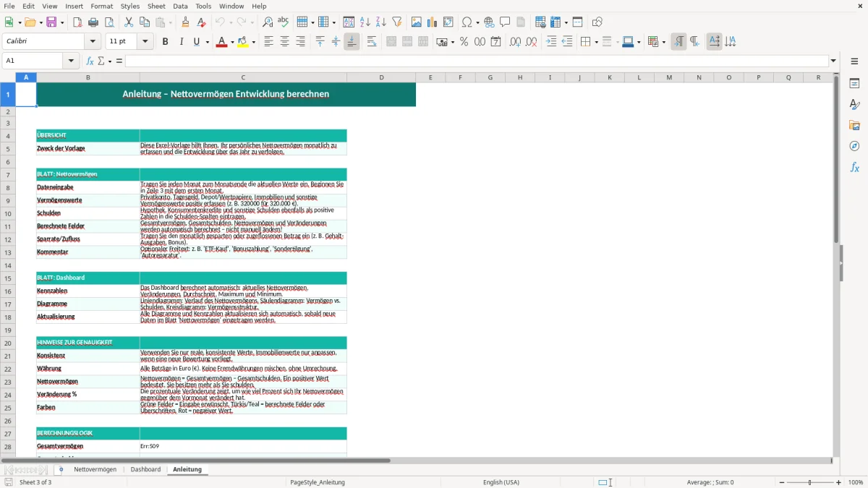Click the Print icon

click(93, 22)
